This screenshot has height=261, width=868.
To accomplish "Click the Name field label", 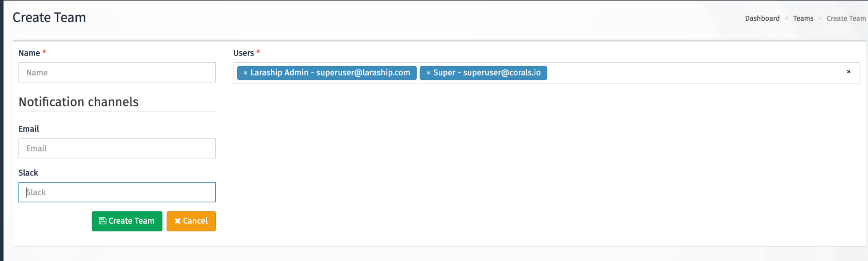I will [29, 53].
